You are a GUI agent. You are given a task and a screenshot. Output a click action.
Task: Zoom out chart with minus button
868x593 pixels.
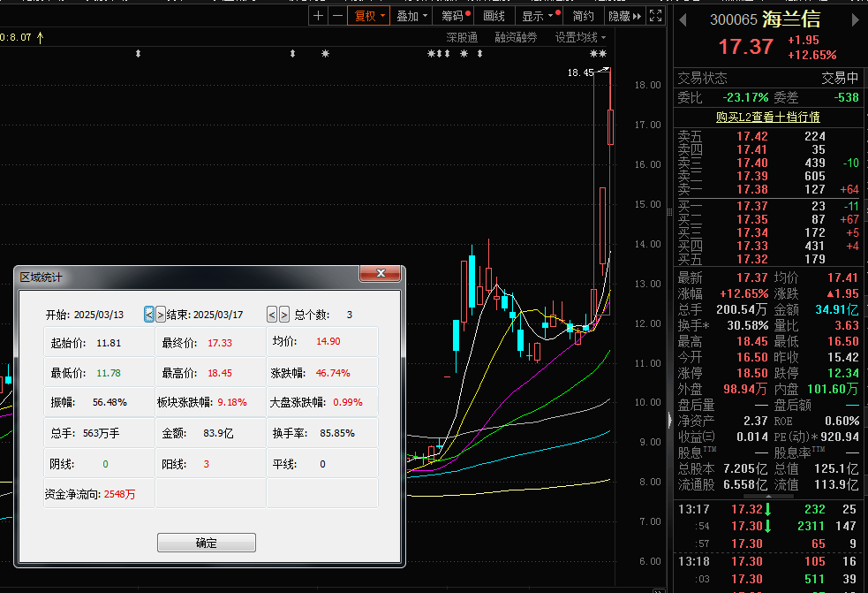tap(337, 16)
